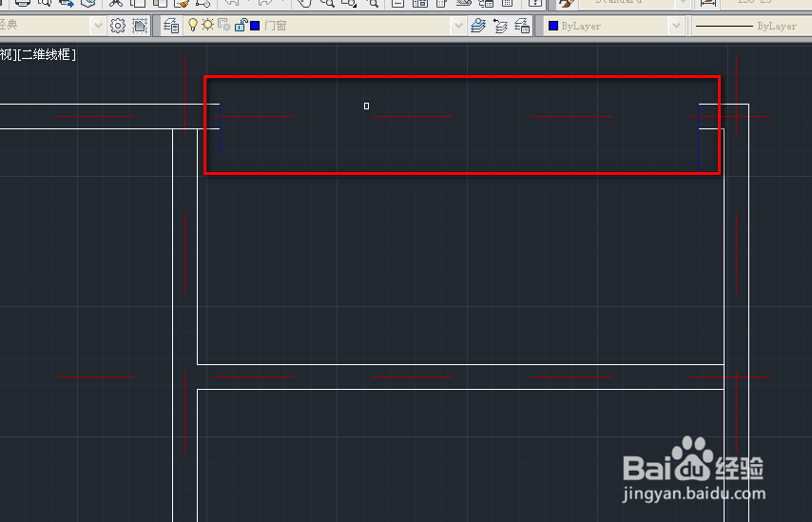
Task: Open the Help question mark icon
Action: click(x=534, y=3)
